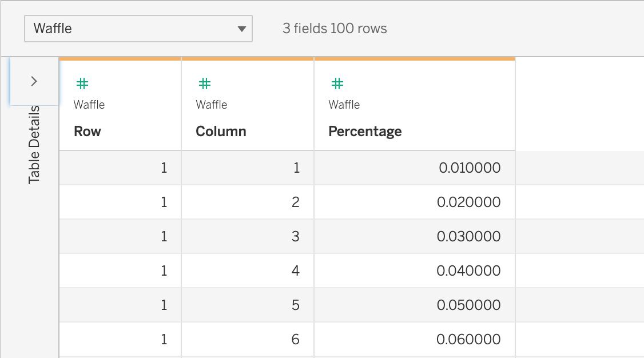Click the 3 fields 100 rows summary text
This screenshot has height=358, width=644.
tap(335, 28)
